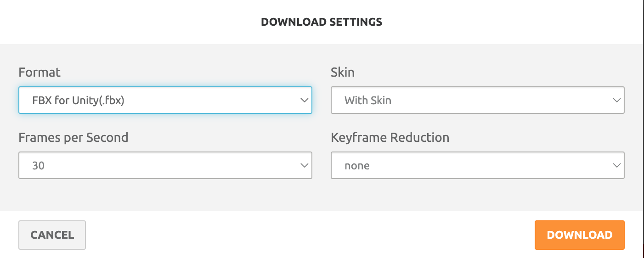
Task: Click the 'FBX for Unity(.fbx)' selected value
Action: click(x=79, y=101)
